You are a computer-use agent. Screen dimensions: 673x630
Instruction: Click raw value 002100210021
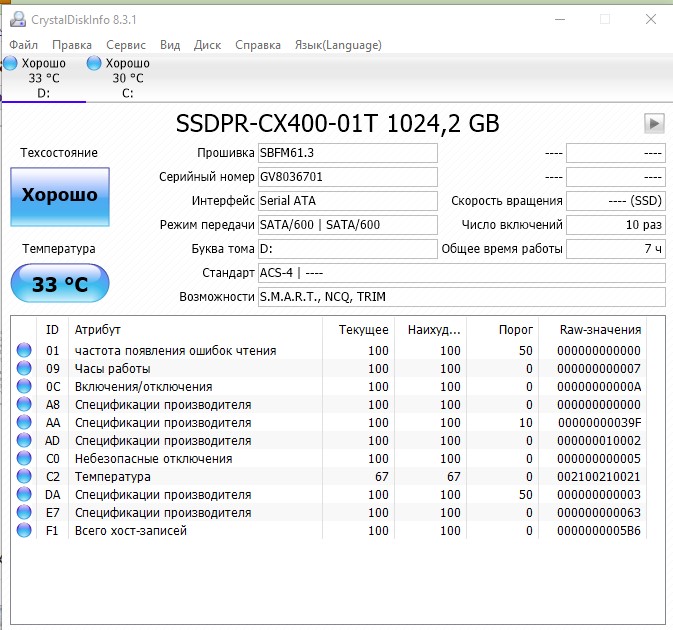599,477
